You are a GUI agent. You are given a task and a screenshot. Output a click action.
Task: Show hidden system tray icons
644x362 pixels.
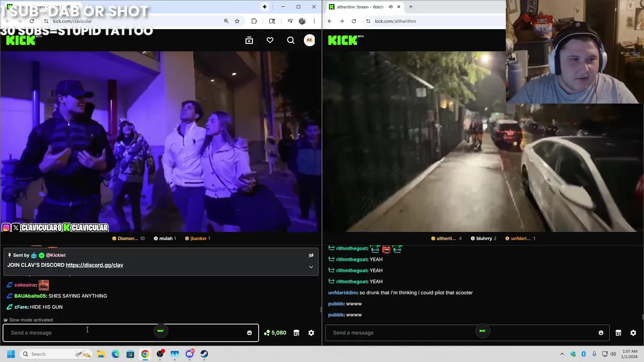pyautogui.click(x=562, y=354)
